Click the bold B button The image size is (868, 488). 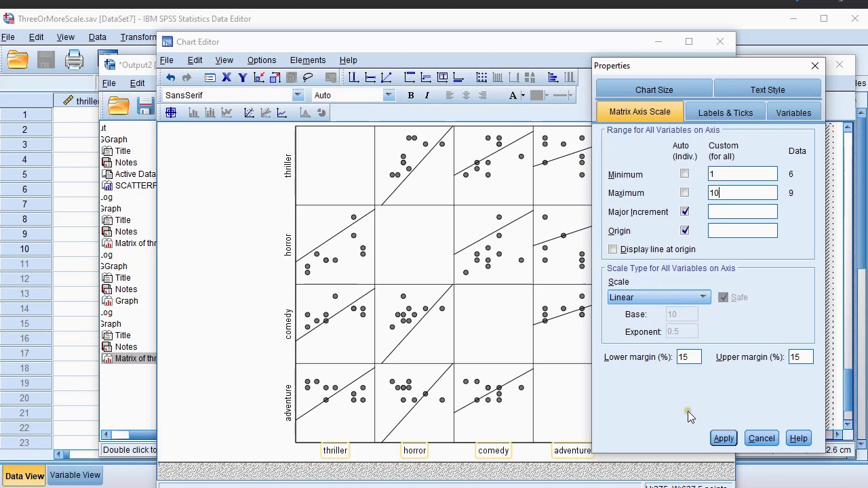(x=410, y=96)
